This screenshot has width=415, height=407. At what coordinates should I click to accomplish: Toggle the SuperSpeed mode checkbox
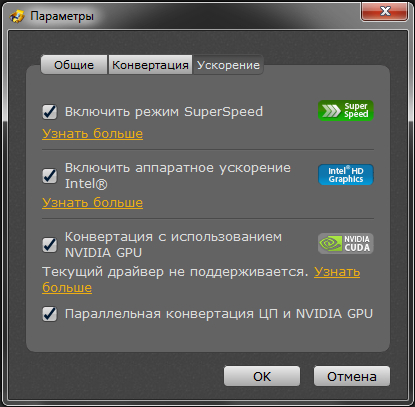(50, 112)
